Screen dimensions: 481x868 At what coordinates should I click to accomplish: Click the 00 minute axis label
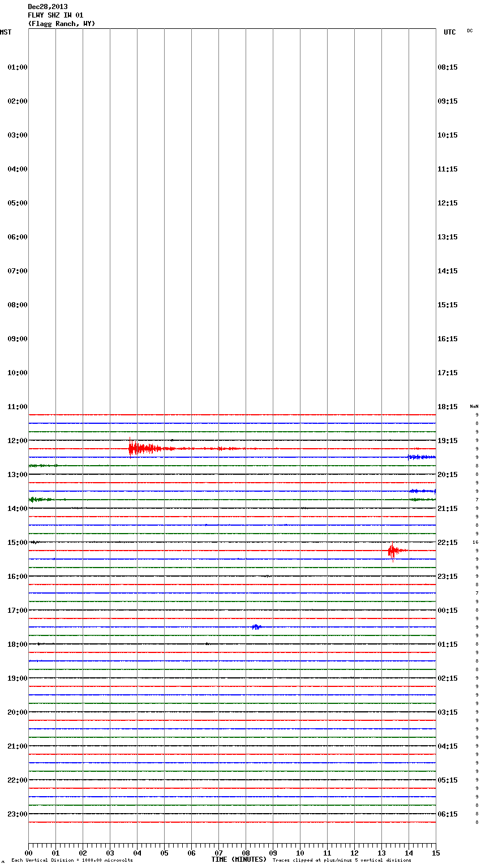coord(28,853)
